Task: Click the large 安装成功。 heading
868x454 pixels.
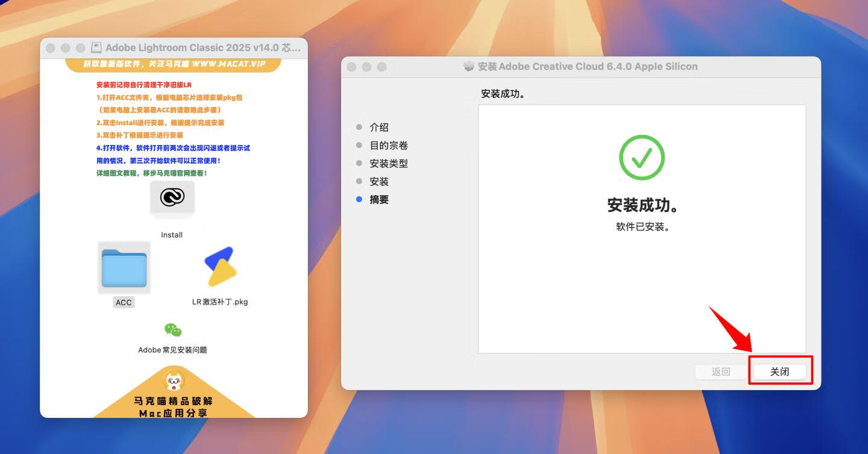Action: 643,205
